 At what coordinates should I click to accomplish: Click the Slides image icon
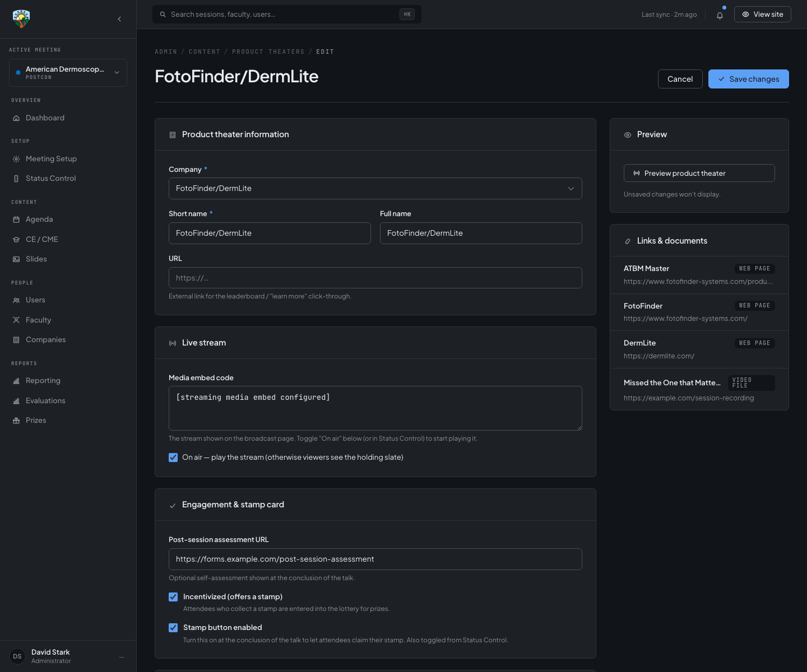click(16, 259)
